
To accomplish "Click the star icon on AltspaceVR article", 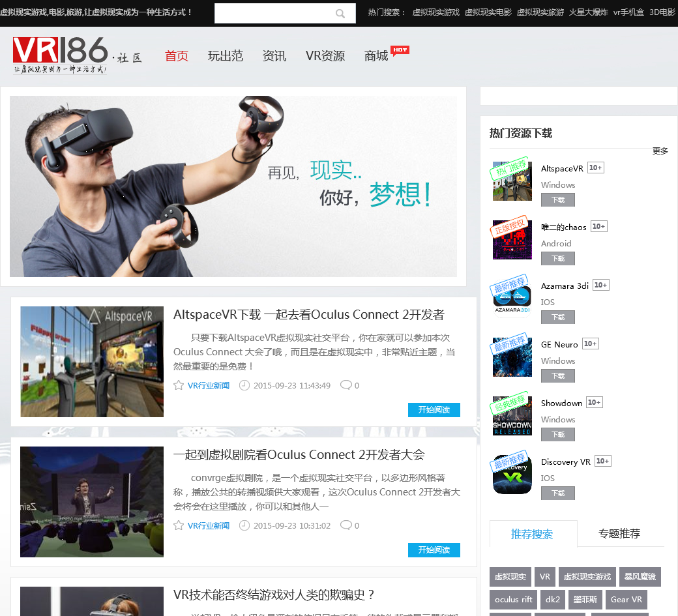I will [179, 385].
